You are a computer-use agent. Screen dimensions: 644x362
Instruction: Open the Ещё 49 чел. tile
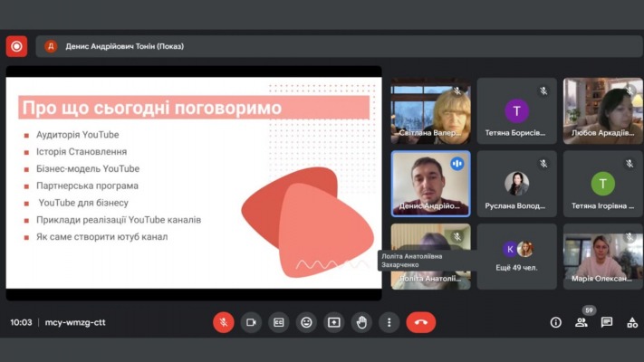516,256
